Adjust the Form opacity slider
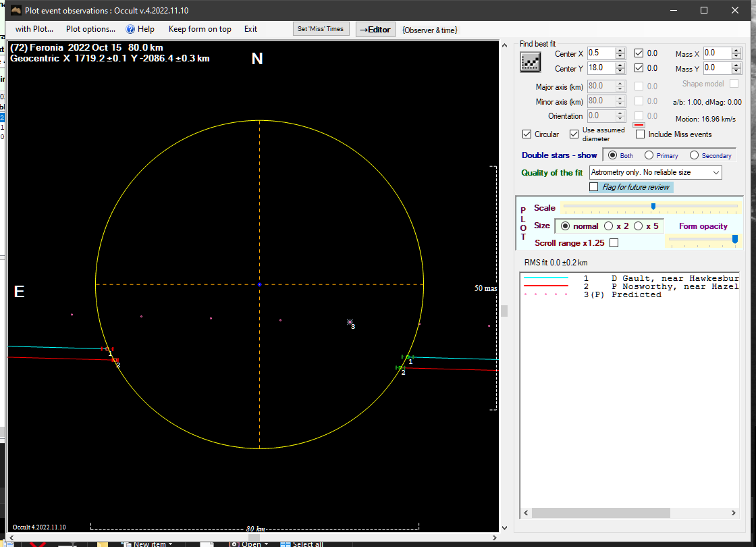The image size is (756, 547). 735,239
